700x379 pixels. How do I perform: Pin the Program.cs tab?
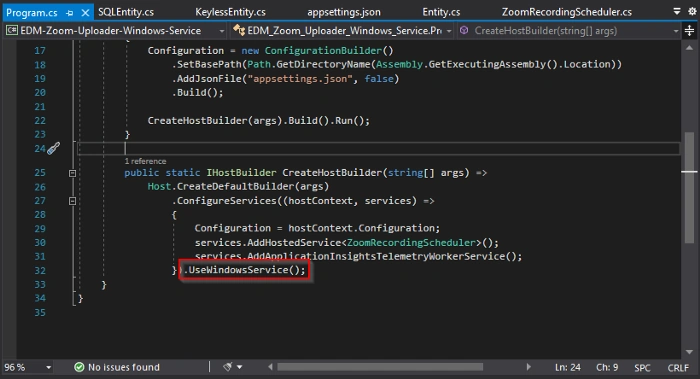pyautogui.click(x=69, y=13)
